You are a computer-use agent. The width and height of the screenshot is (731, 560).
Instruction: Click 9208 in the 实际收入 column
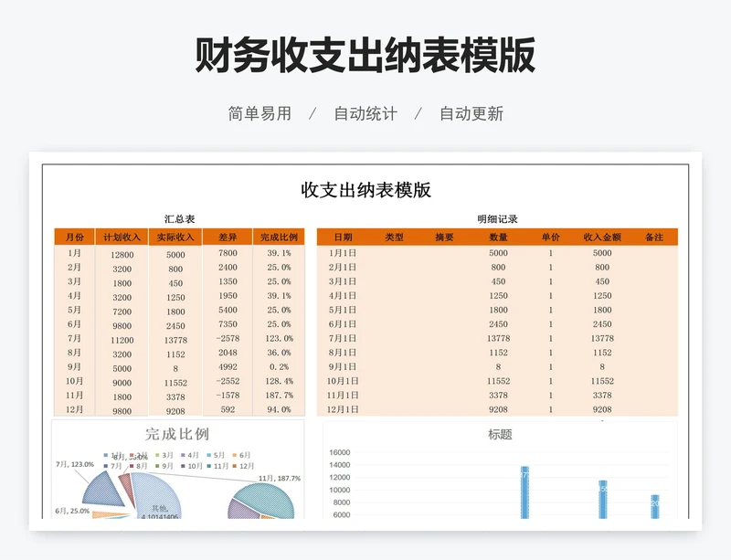[x=175, y=411]
